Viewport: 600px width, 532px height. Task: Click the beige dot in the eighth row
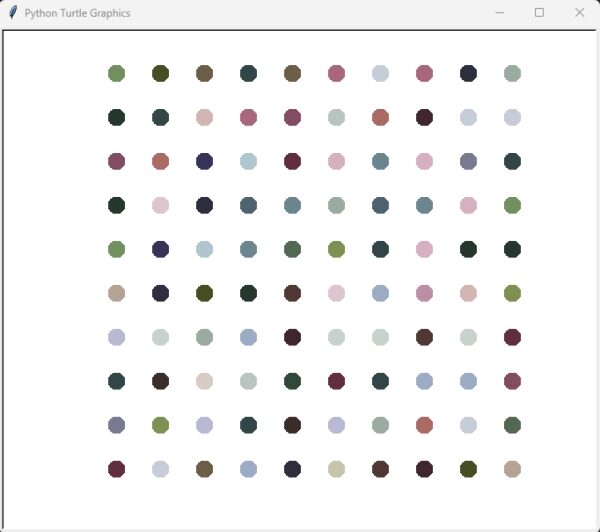coord(204,381)
